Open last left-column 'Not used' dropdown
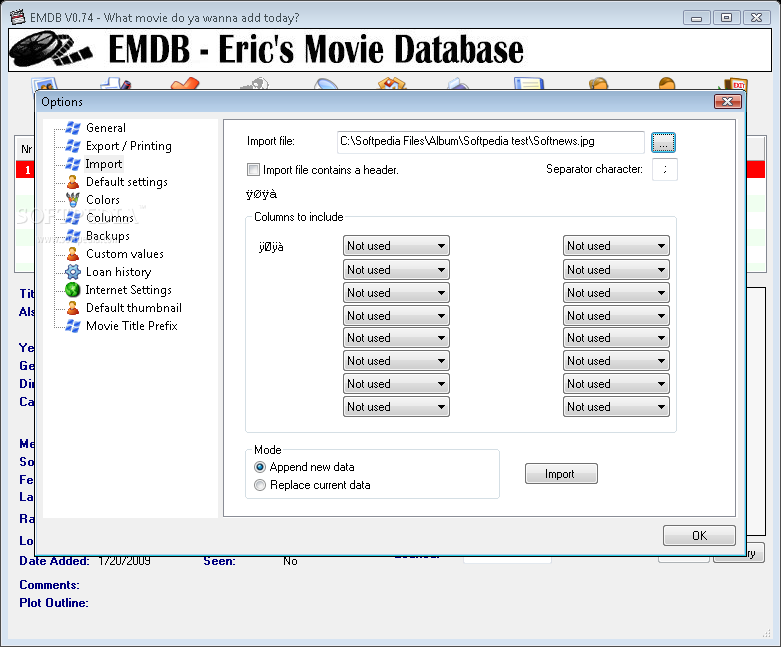 [x=396, y=407]
